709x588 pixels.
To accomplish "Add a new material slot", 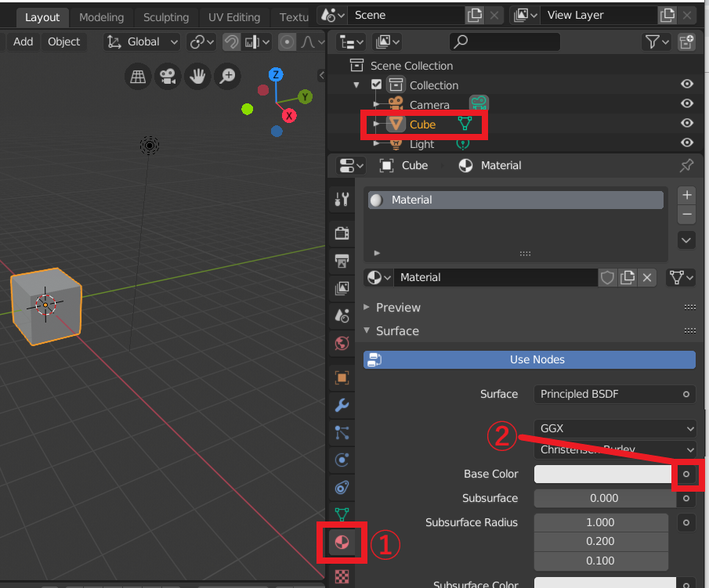I will coord(686,195).
